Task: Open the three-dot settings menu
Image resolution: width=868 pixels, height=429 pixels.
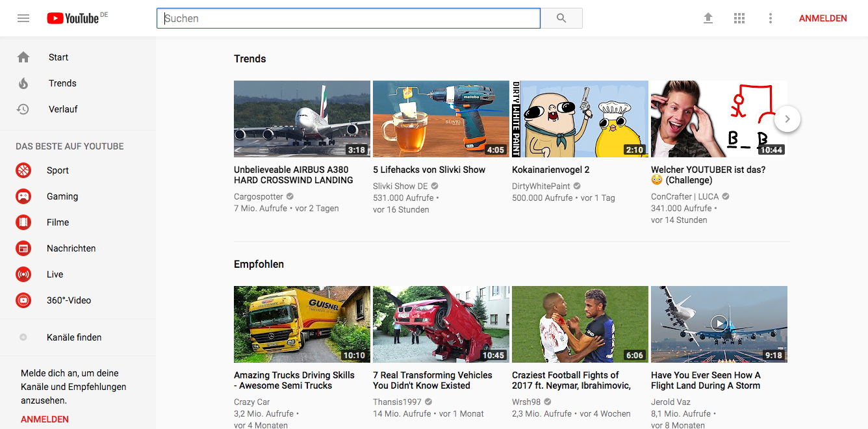Action: [771, 18]
